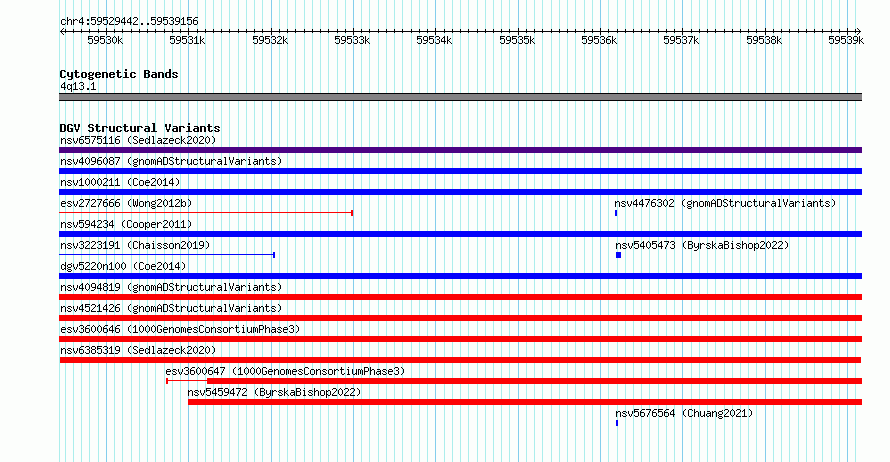The height and width of the screenshot is (462, 890).
Task: Click the 59534k ruler tick label
Action: [x=434, y=40]
